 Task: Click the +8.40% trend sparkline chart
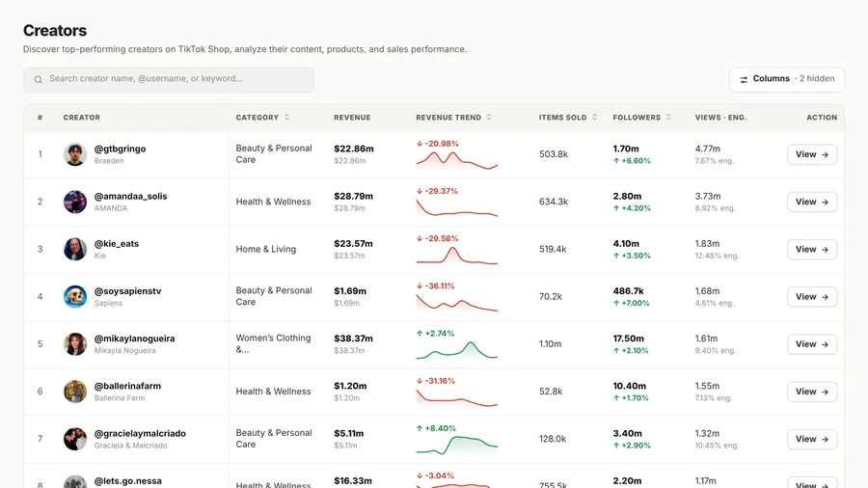tap(457, 445)
